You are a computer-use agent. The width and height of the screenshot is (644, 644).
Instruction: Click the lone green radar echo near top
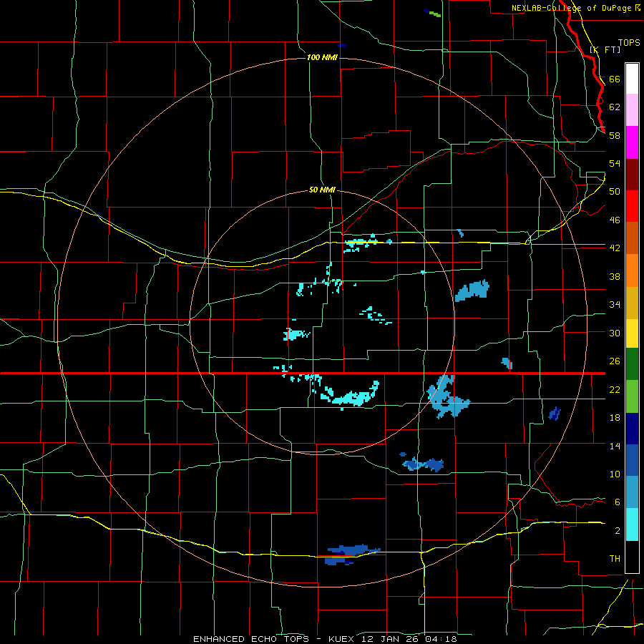435,14
